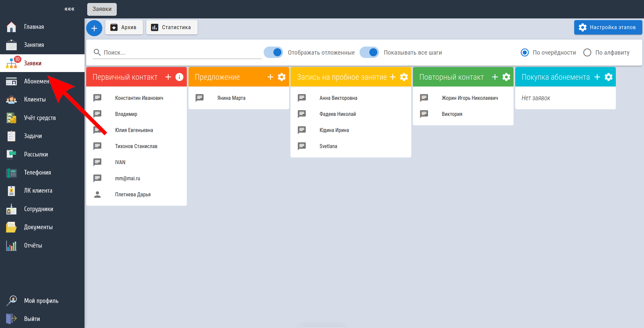Click info icon on Первичный контакт
Screen dimensions: 644x328
tap(179, 77)
